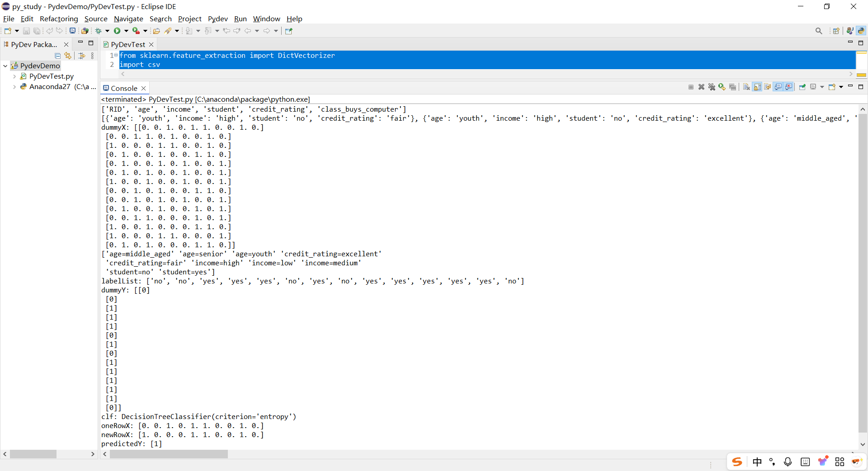Viewport: 868px width, 471px height.
Task: Toggle Show Console on standard error change
Action: tap(788, 87)
